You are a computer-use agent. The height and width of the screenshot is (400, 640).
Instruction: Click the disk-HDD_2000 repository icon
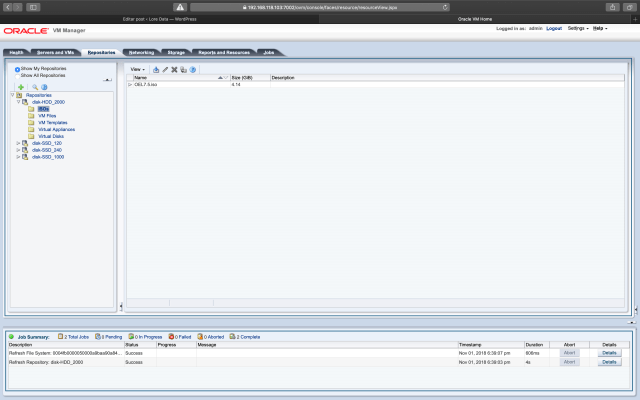tap(25, 102)
